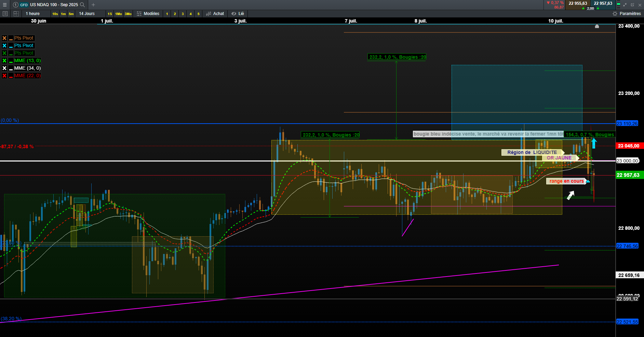
Task: Remove the dark green Pts Pivot indicator
Action: tap(4, 53)
